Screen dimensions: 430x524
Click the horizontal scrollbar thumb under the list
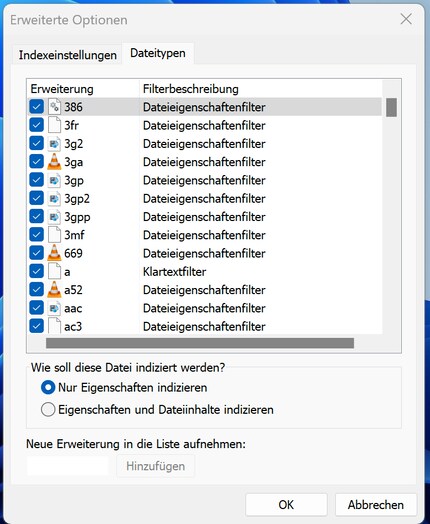tap(200, 343)
